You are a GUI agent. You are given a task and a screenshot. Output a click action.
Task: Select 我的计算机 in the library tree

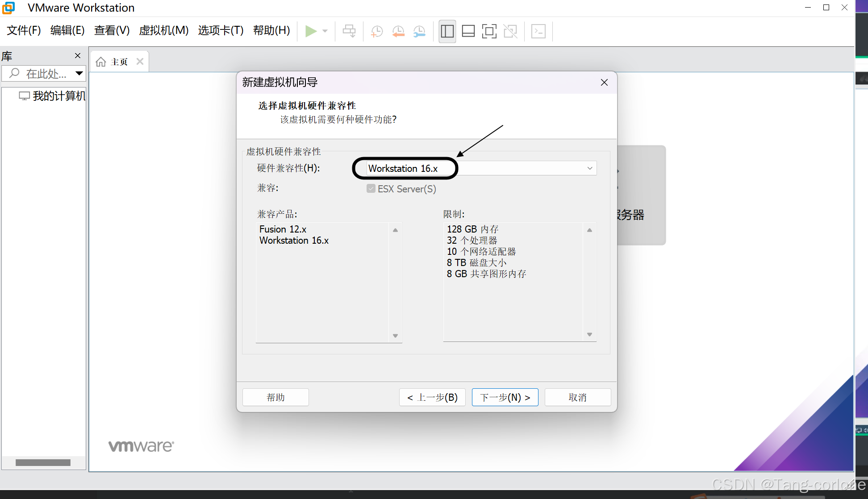pyautogui.click(x=58, y=96)
